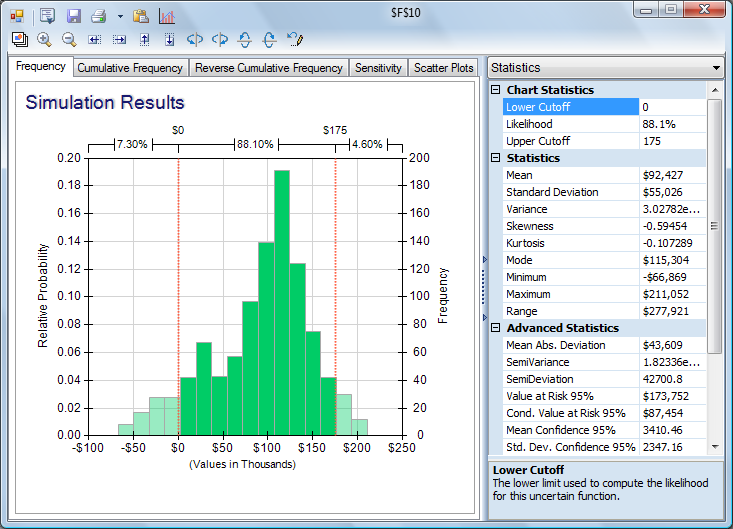
Task: Click the shift chart up icon
Action: (x=145, y=40)
